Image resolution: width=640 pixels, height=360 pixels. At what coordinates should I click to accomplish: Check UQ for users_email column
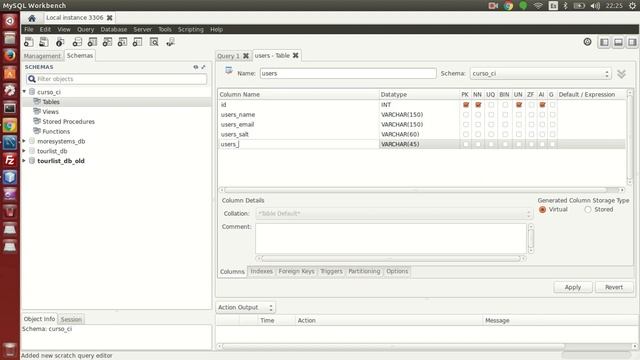(491, 124)
